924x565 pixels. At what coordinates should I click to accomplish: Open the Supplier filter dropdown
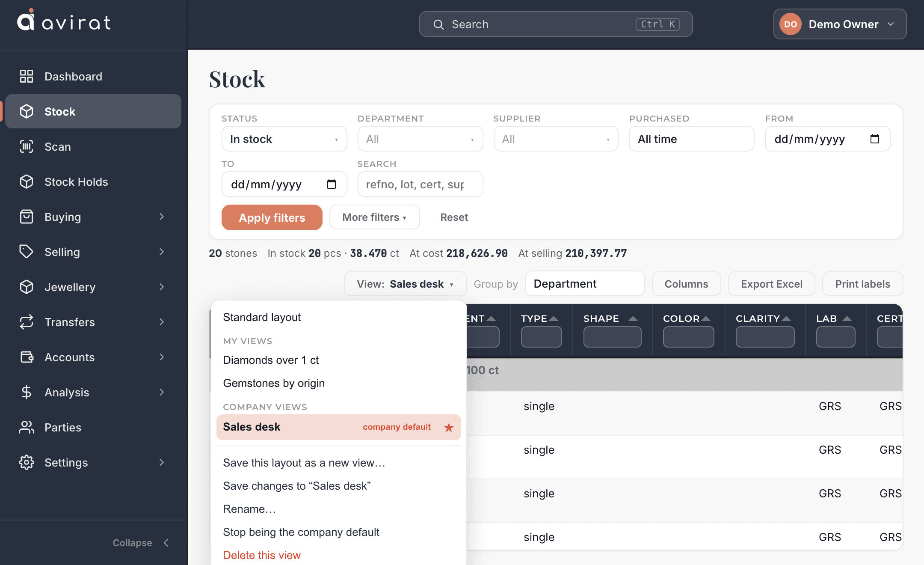(556, 139)
